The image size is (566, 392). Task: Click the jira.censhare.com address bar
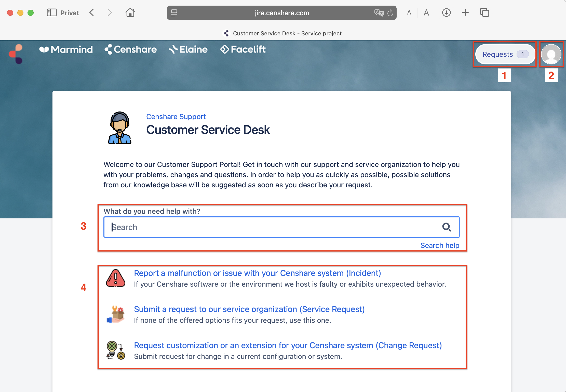[x=281, y=13]
